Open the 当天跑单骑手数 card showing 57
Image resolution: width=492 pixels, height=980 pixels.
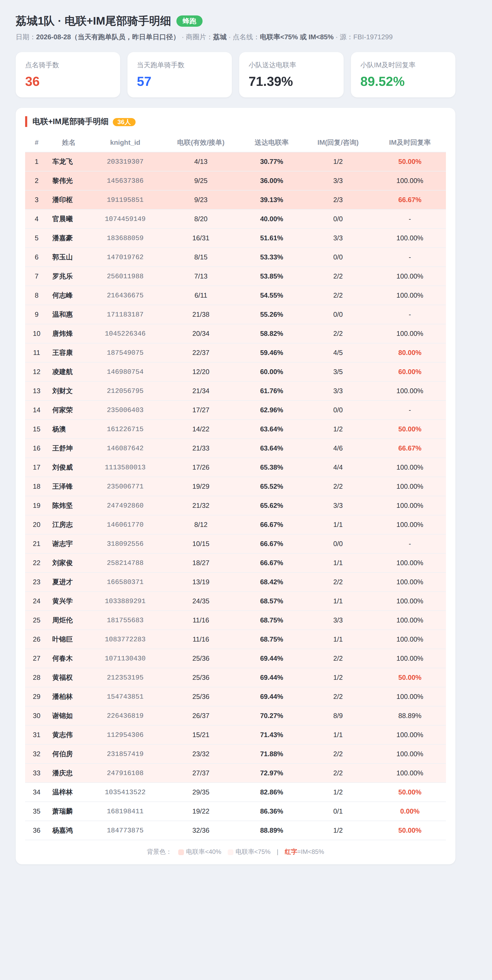(x=180, y=75)
